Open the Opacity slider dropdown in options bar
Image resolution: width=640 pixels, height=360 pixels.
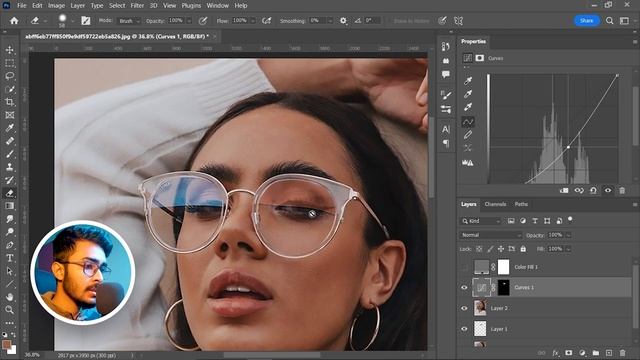click(x=189, y=20)
